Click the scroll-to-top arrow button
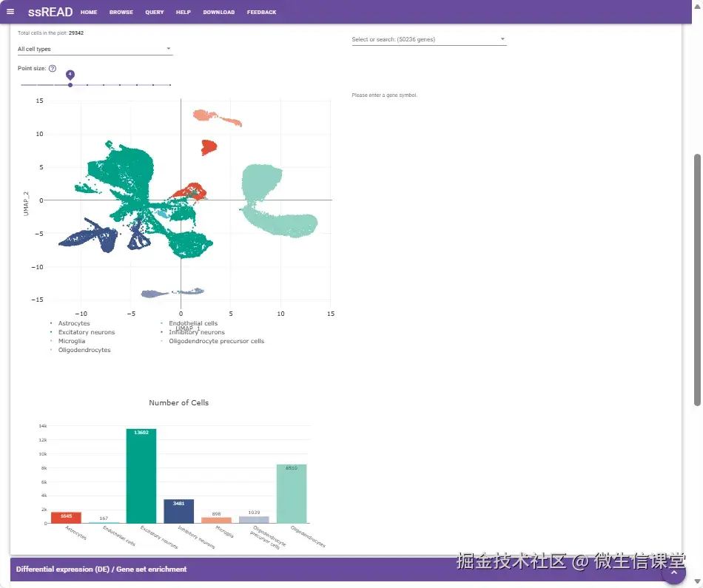The width and height of the screenshot is (703, 588). click(x=673, y=572)
